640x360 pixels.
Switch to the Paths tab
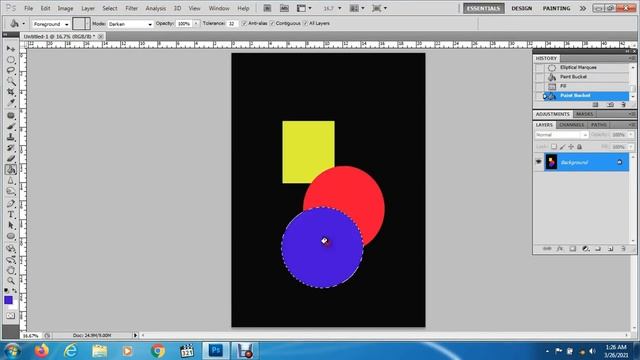598,125
